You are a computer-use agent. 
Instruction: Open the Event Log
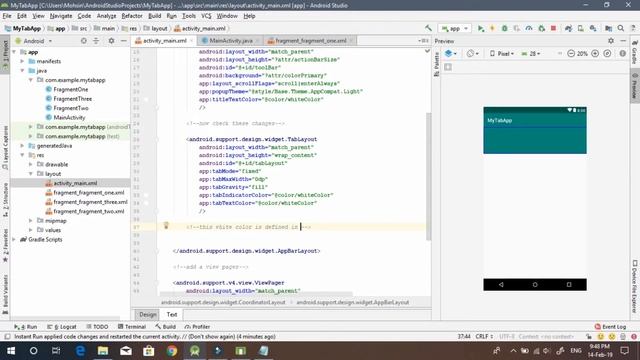click(610, 327)
